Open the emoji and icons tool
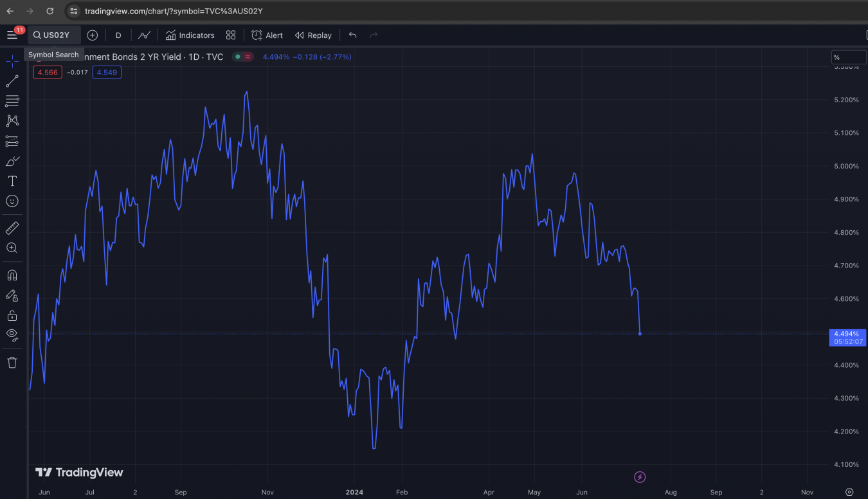 [12, 201]
